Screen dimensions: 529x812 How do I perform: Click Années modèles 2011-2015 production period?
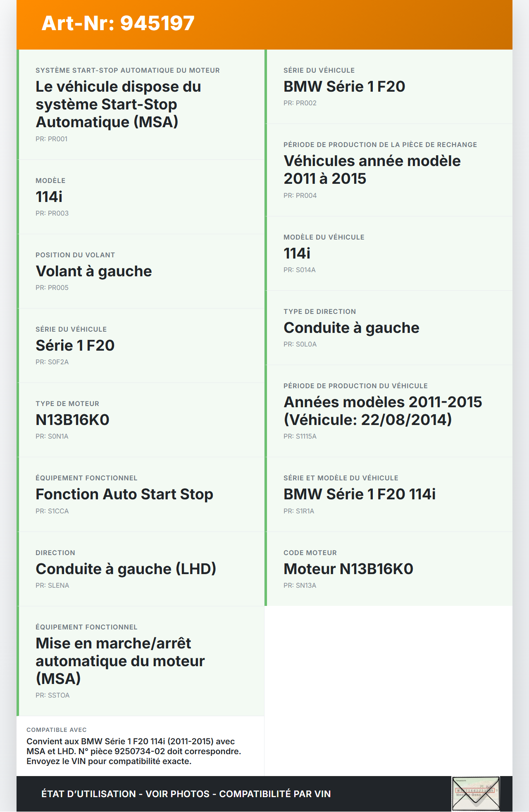382,411
